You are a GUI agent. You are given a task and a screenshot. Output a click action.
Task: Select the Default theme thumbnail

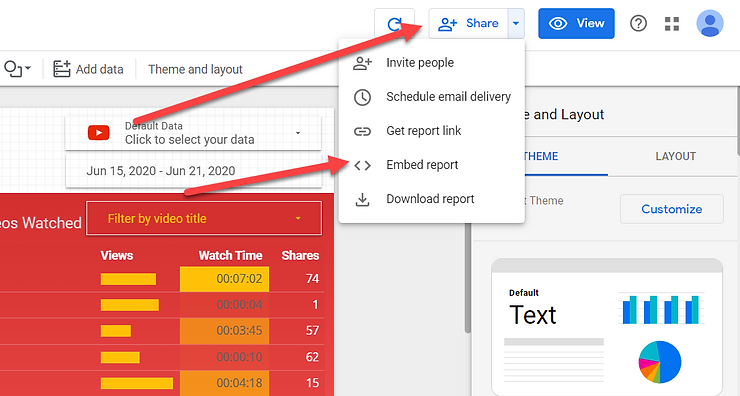pyautogui.click(x=607, y=327)
